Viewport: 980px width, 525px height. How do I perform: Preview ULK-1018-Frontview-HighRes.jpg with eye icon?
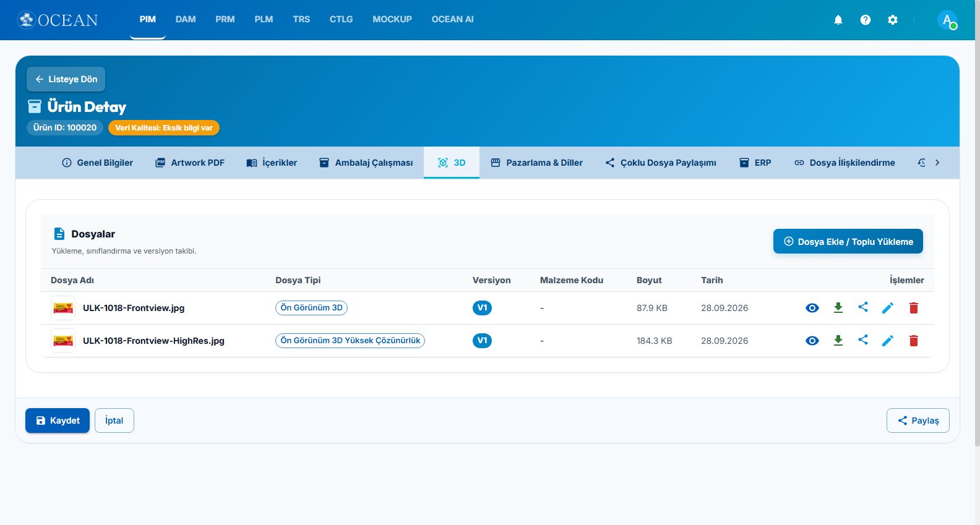(x=812, y=341)
